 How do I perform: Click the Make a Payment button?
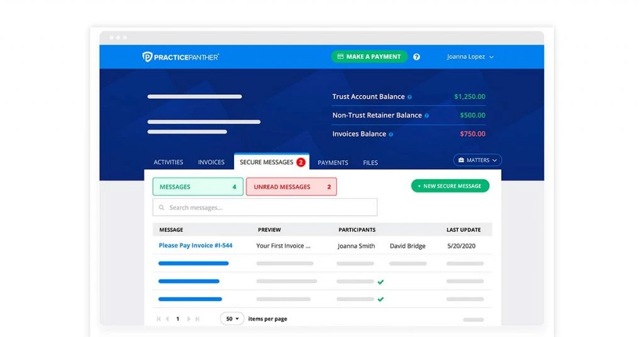click(x=369, y=57)
